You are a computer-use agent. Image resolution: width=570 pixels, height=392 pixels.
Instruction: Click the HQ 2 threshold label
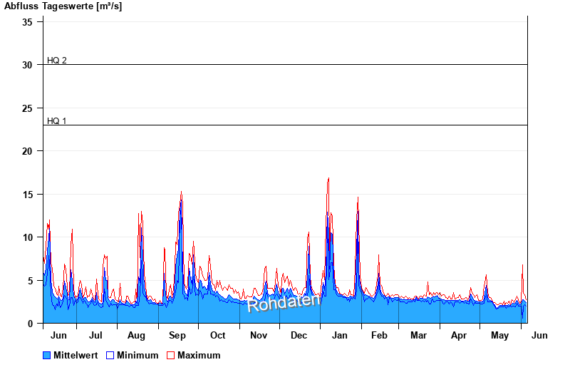click(x=57, y=61)
